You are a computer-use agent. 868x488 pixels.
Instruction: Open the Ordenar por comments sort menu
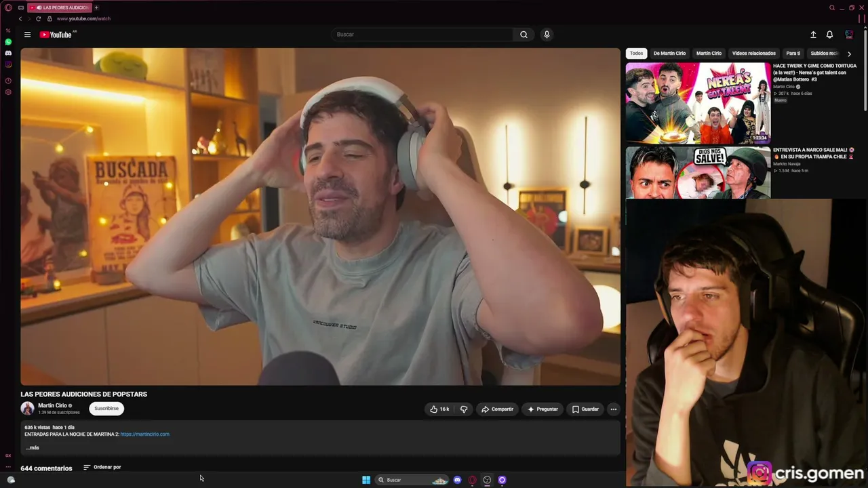coord(102,467)
